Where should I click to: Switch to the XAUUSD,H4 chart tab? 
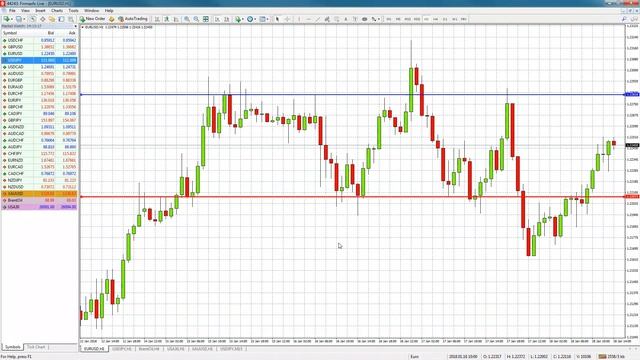point(202,349)
